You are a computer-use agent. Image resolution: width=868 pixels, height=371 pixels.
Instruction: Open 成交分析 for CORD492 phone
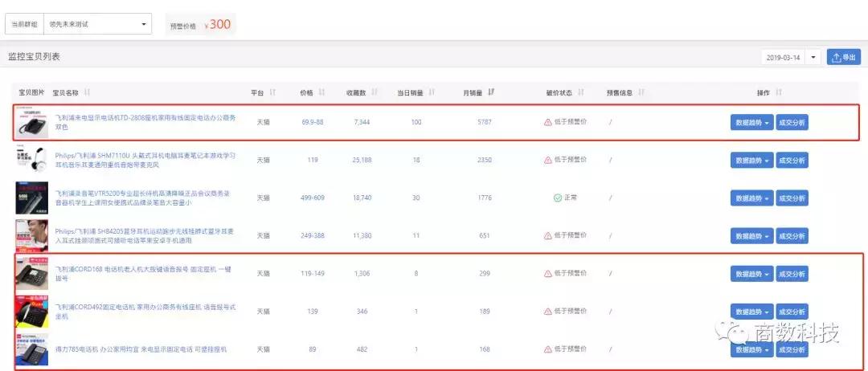coord(792,312)
